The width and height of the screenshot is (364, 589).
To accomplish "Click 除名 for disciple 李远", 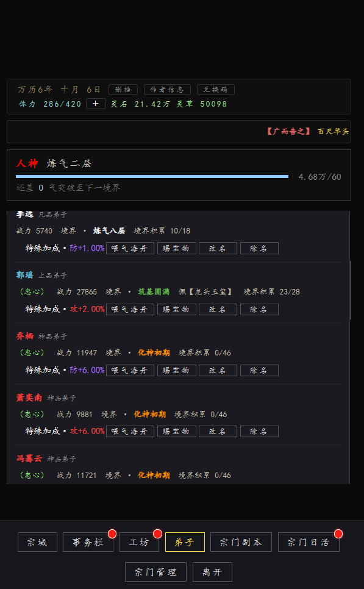I will 259,248.
